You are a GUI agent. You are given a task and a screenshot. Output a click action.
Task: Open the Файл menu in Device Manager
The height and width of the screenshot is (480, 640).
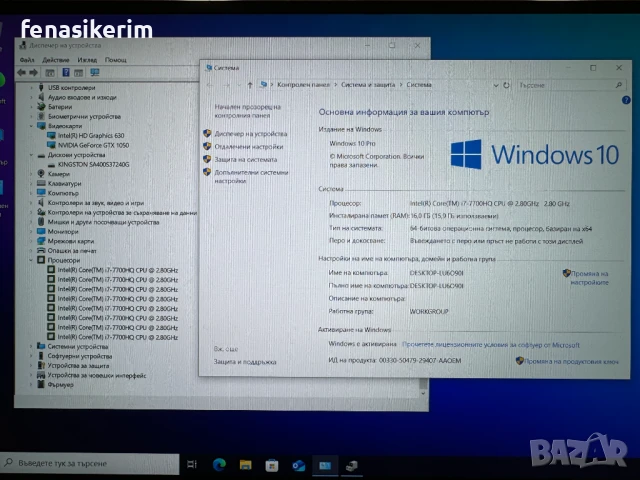point(27,60)
